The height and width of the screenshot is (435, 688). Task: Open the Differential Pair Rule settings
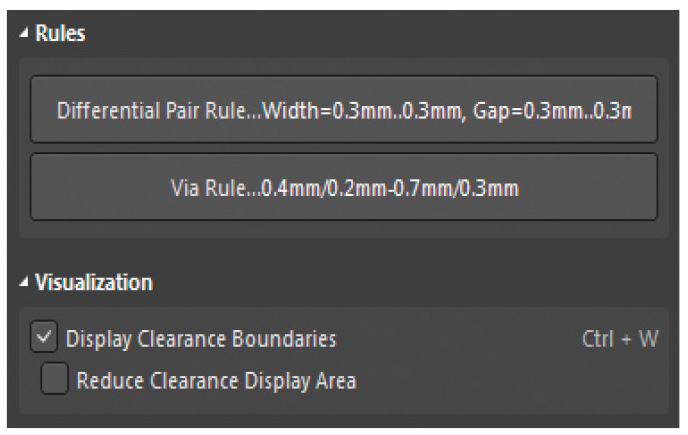point(344,108)
